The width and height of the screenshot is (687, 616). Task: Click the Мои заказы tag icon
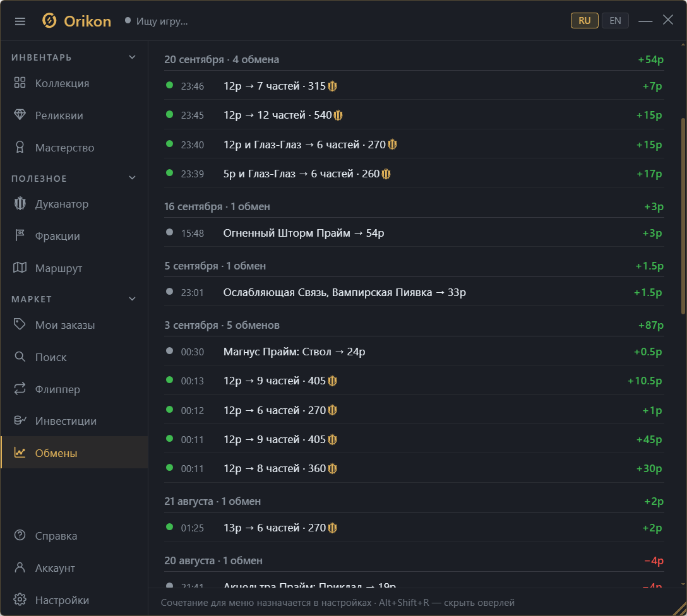[x=20, y=324]
